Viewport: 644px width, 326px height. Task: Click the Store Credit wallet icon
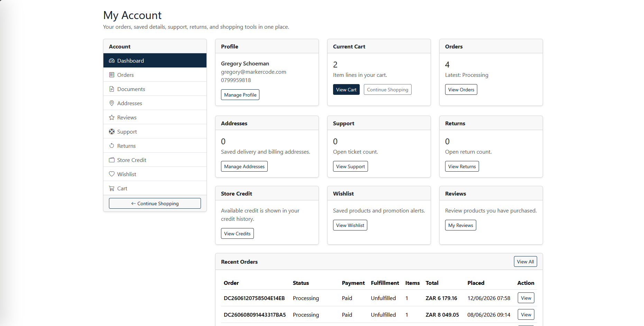[x=112, y=160]
